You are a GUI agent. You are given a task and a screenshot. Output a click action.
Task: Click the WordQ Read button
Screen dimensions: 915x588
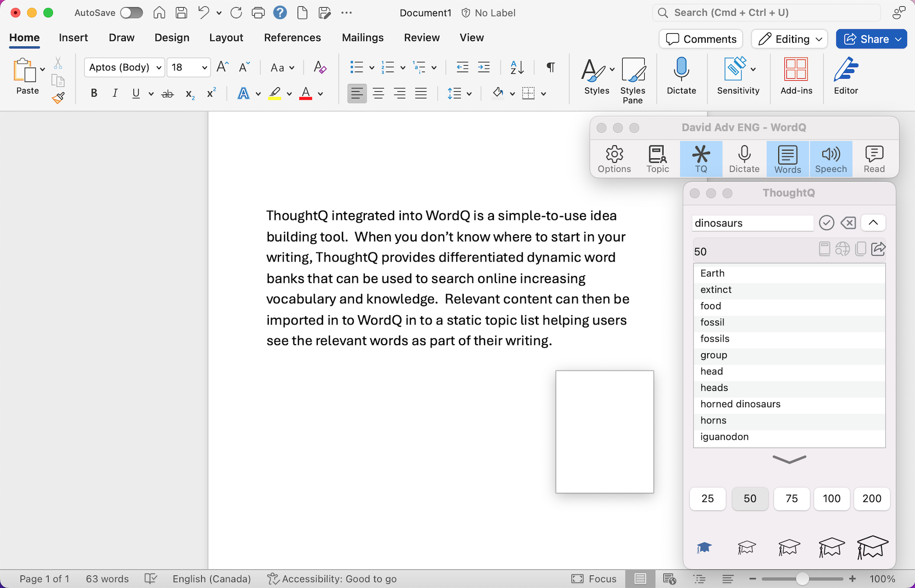[874, 159]
